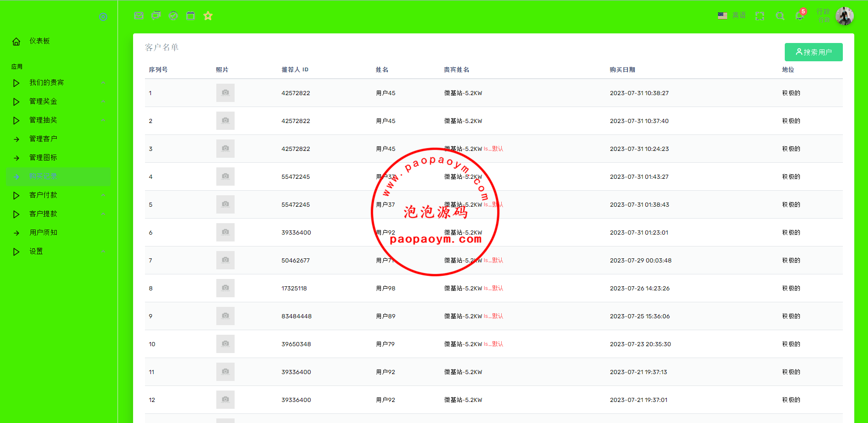Open the 英语 language dropdown

732,16
